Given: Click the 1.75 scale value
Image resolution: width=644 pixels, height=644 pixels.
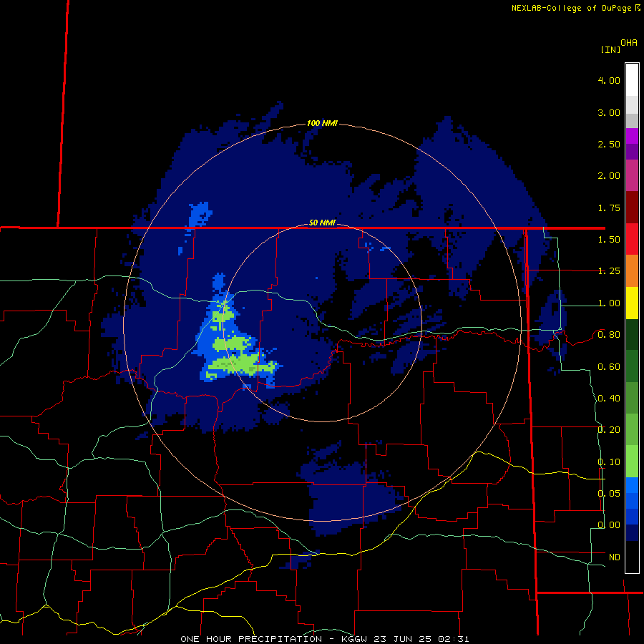Looking at the screenshot, I should [x=609, y=208].
